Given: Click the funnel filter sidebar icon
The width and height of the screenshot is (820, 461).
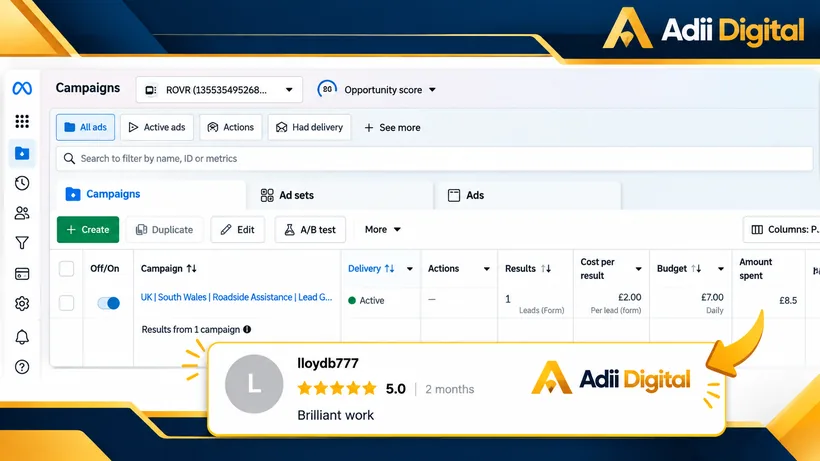Looking at the screenshot, I should [x=22, y=243].
